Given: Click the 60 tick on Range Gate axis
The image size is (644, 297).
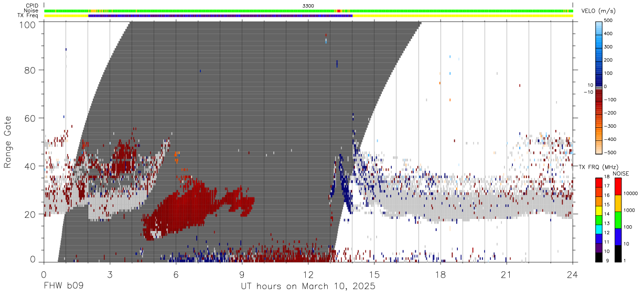Looking at the screenshot, I should click(x=31, y=118).
